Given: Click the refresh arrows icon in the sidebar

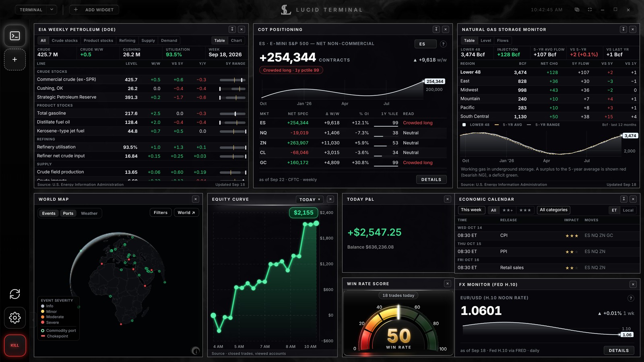Looking at the screenshot, I should click(x=15, y=294).
